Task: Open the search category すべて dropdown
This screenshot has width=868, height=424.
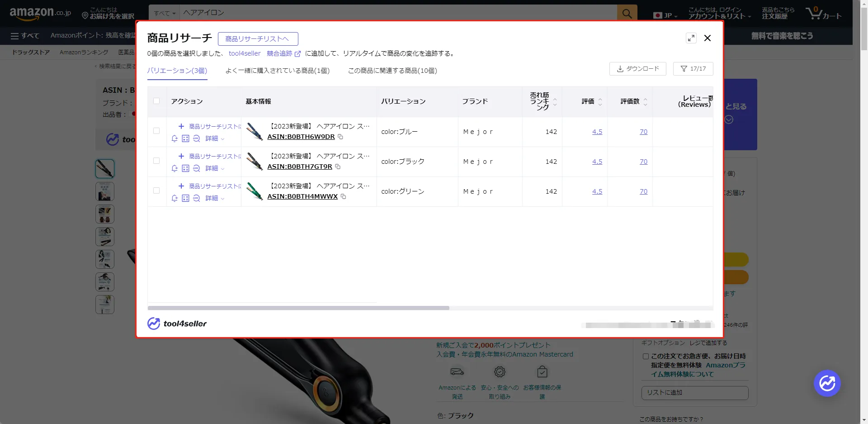Action: pyautogui.click(x=164, y=13)
